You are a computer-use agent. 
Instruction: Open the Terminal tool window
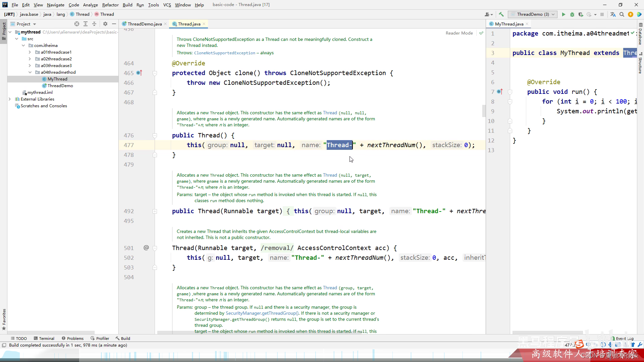coord(44,339)
